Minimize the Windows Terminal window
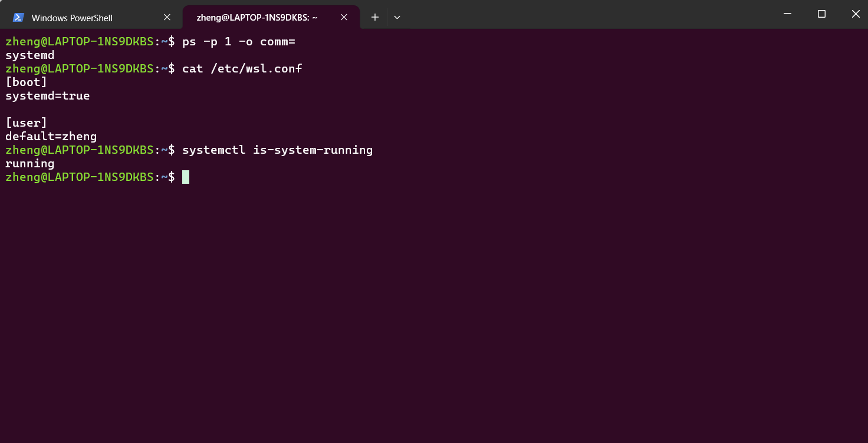This screenshot has height=443, width=868. pos(787,14)
